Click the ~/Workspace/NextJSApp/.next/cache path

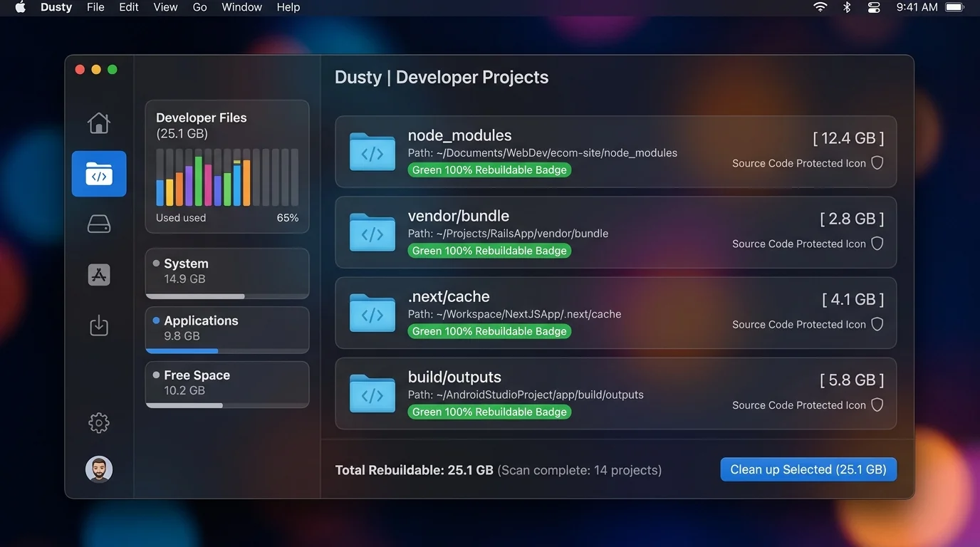(x=528, y=314)
